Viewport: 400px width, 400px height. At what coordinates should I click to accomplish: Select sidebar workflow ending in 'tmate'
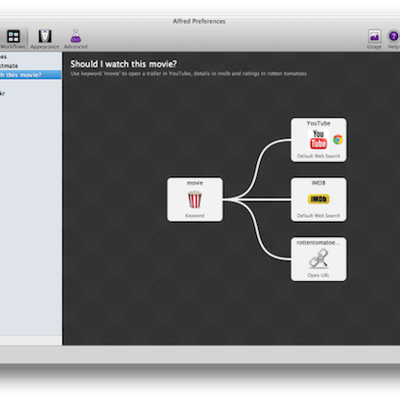(x=31, y=66)
